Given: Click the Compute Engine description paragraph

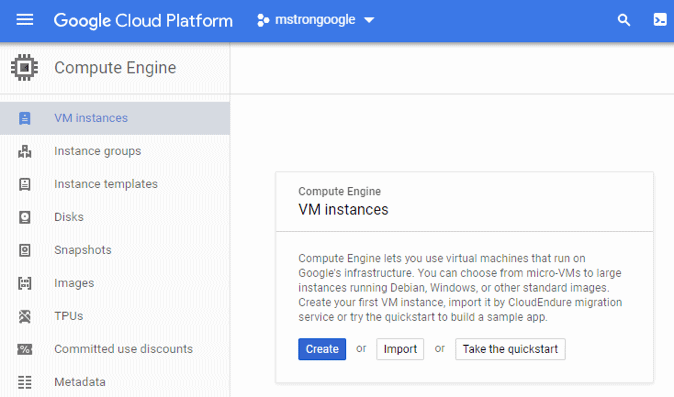Looking at the screenshot, I should pyautogui.click(x=460, y=287).
